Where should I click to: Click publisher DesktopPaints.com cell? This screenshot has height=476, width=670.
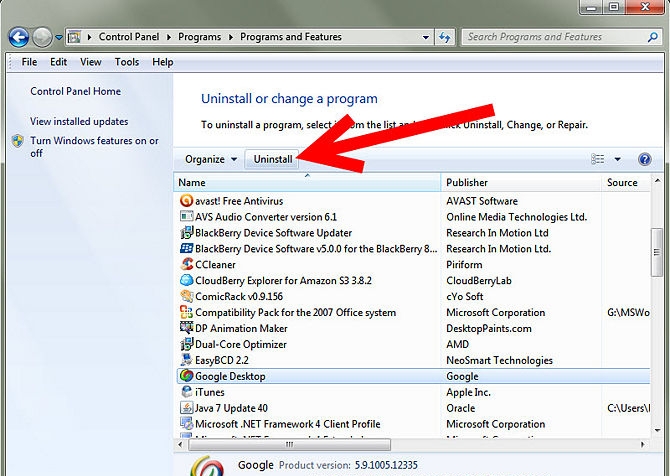[x=489, y=329]
